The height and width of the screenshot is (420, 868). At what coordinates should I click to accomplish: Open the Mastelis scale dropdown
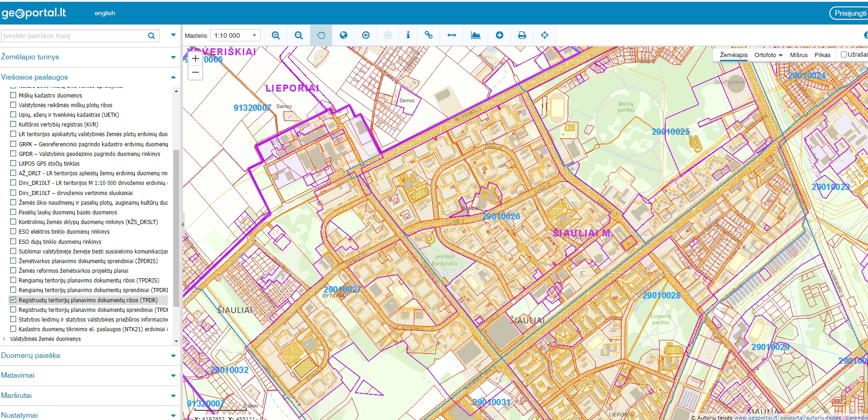point(235,35)
